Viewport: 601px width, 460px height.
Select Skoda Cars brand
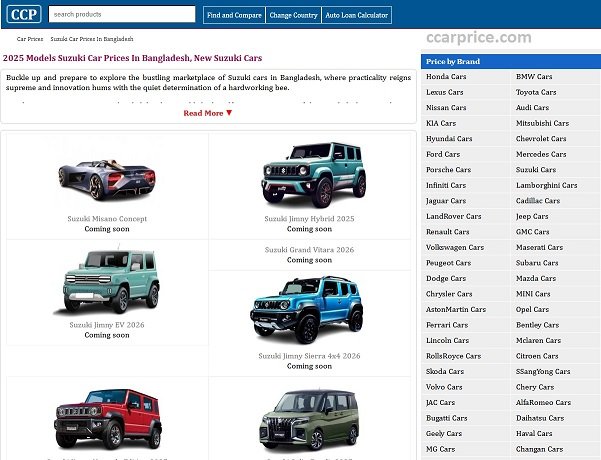click(445, 371)
